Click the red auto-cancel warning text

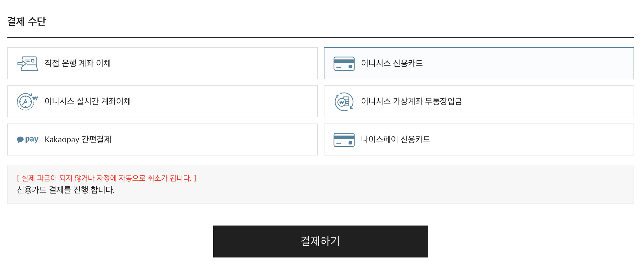tap(106, 178)
